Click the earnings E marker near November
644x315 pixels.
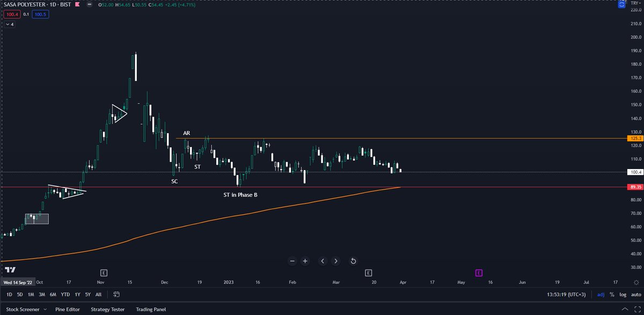[x=104, y=273]
